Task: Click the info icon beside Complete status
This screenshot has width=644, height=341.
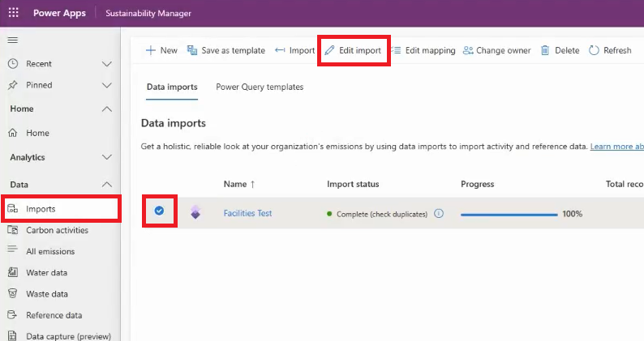Action: (x=439, y=213)
